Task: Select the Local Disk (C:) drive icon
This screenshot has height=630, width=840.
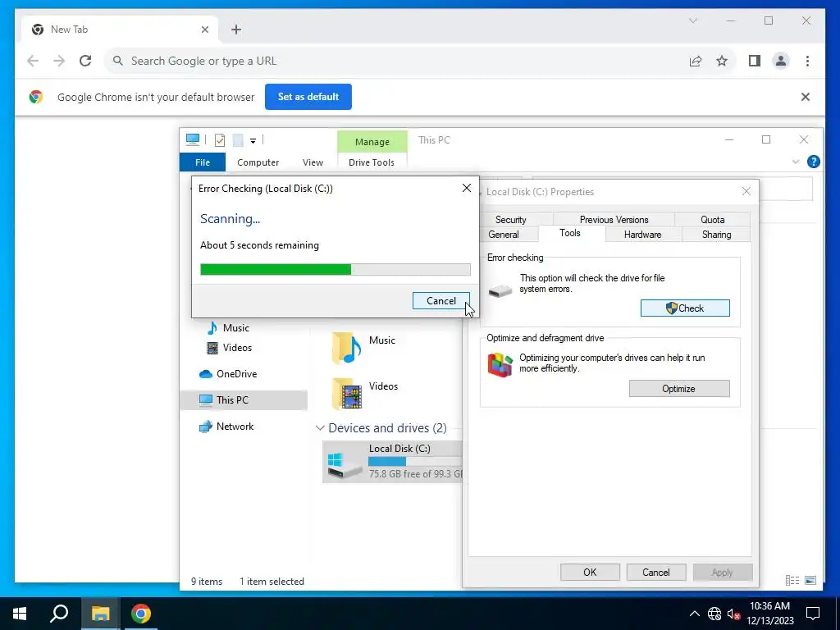Action: (345, 464)
